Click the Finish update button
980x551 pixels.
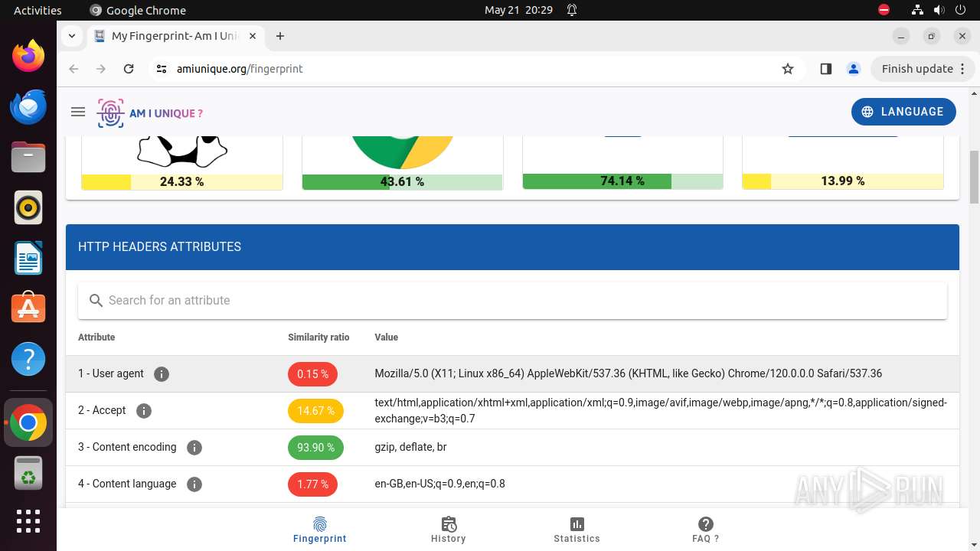click(923, 69)
